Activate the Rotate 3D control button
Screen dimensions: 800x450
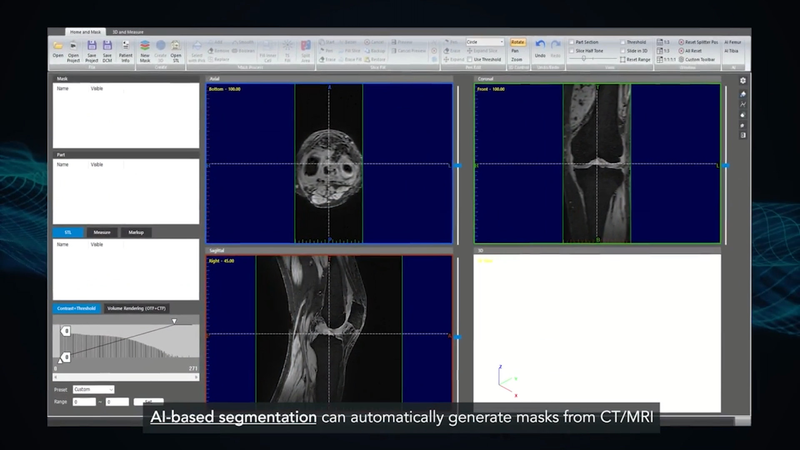click(x=517, y=42)
